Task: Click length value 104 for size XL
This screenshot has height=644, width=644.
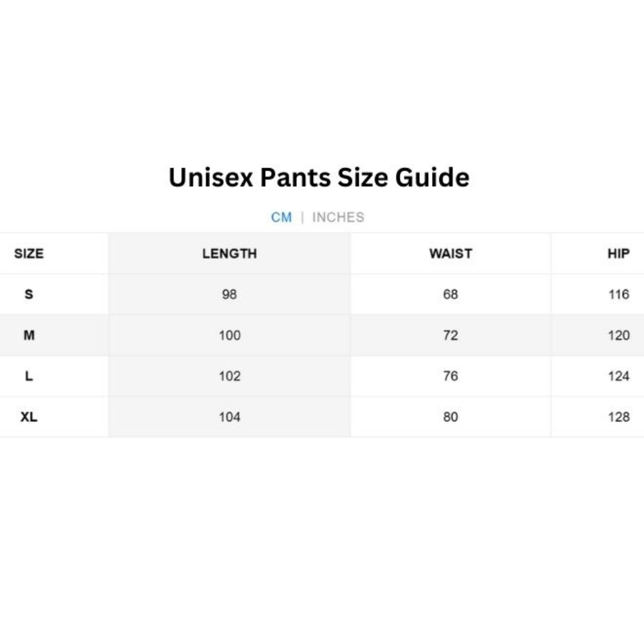Action: coord(230,417)
